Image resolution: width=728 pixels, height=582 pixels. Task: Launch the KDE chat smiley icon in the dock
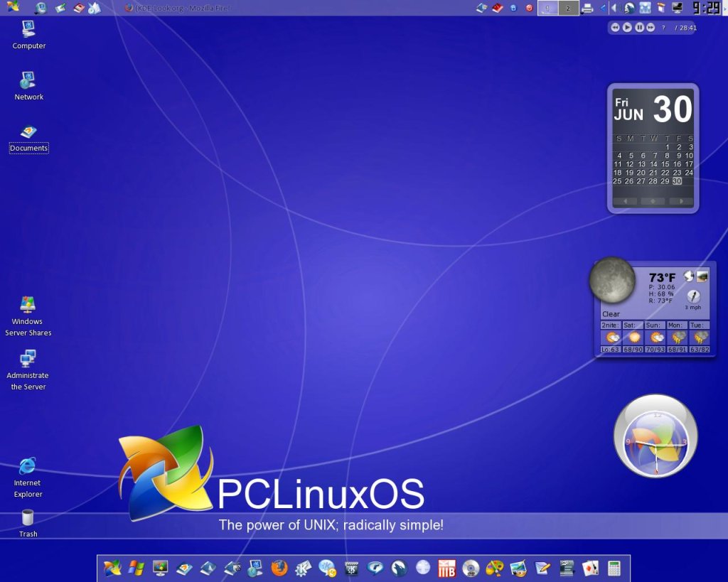327,568
